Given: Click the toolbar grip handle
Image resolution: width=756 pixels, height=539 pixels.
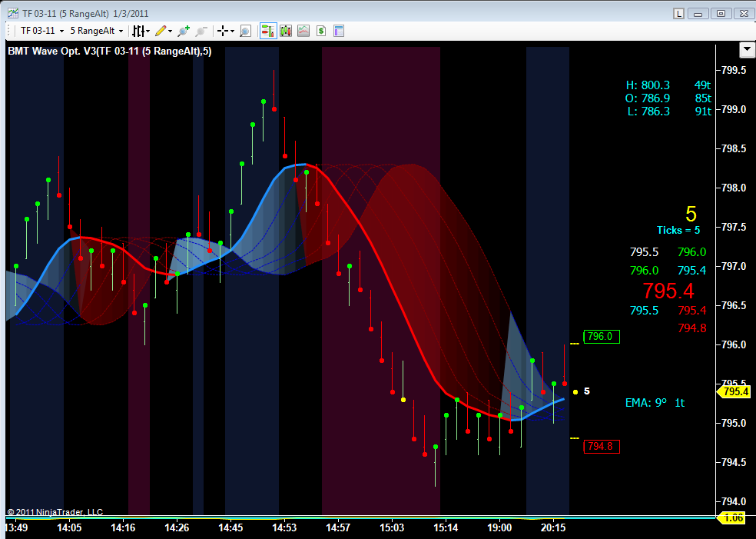Looking at the screenshot, I should coord(10,31).
